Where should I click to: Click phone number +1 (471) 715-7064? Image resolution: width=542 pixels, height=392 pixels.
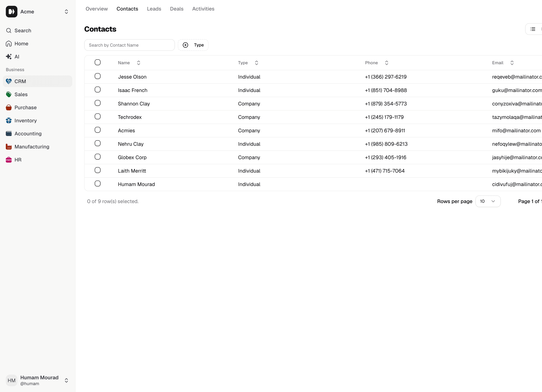tap(385, 171)
